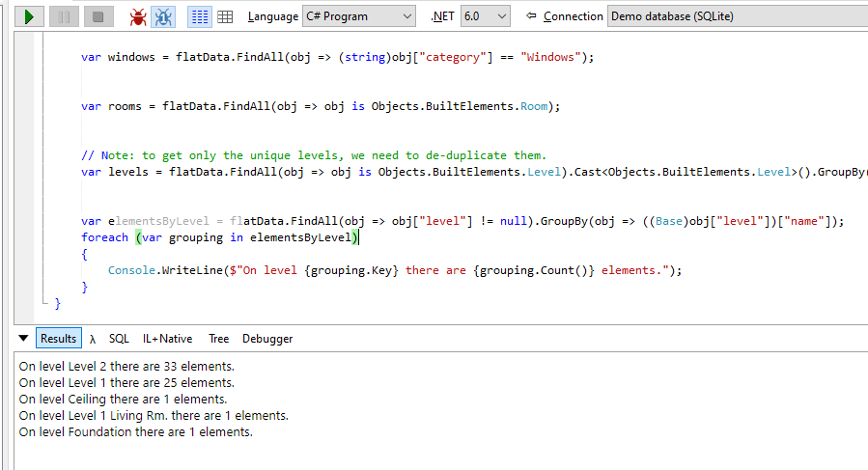The image size is (868, 470).
Task: Switch to rich text results view
Action: (x=200, y=16)
